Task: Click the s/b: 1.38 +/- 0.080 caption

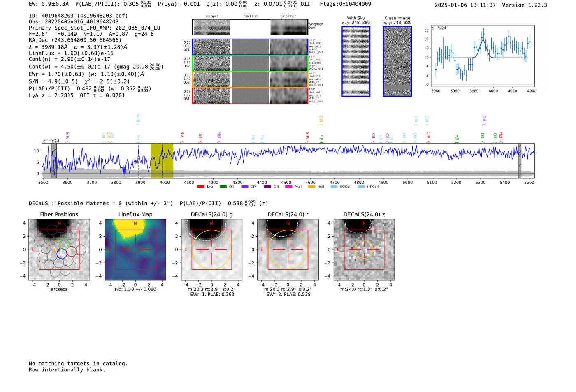Action: pyautogui.click(x=135, y=289)
